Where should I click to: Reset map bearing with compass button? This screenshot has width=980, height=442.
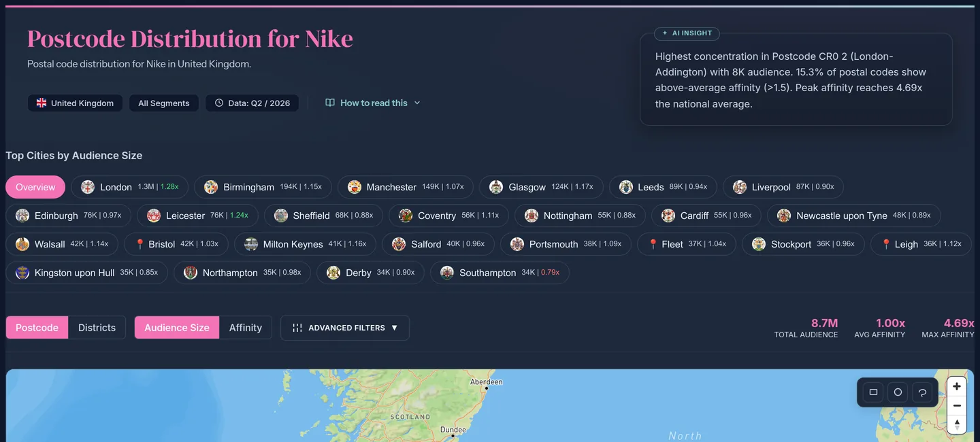point(957,424)
